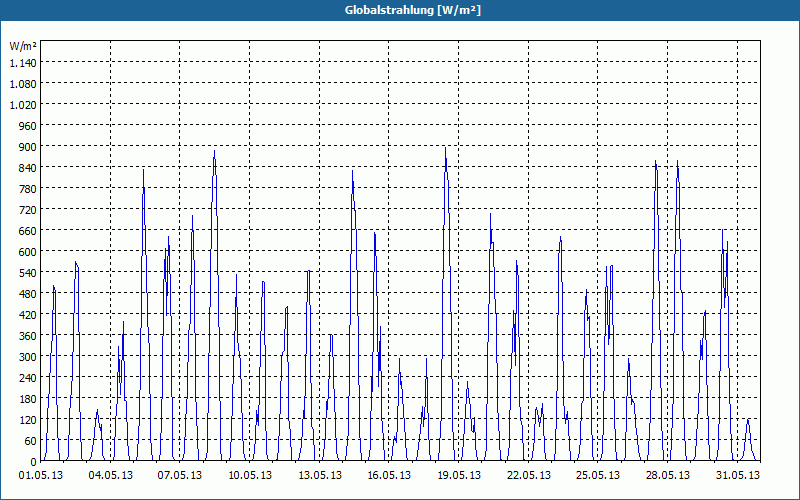The width and height of the screenshot is (800, 500).
Task: Click the Globalstrahlung chart title
Action: (x=412, y=10)
